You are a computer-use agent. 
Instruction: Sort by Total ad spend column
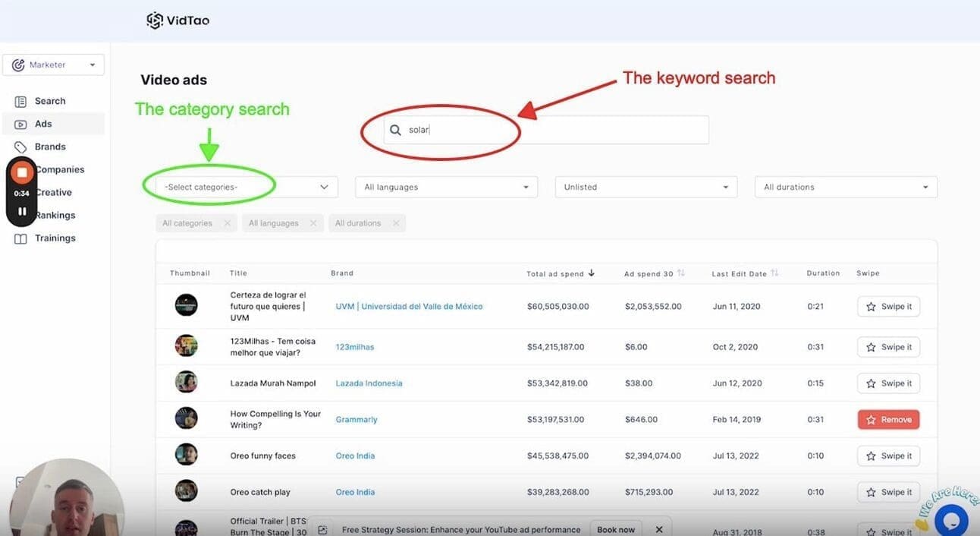(561, 273)
